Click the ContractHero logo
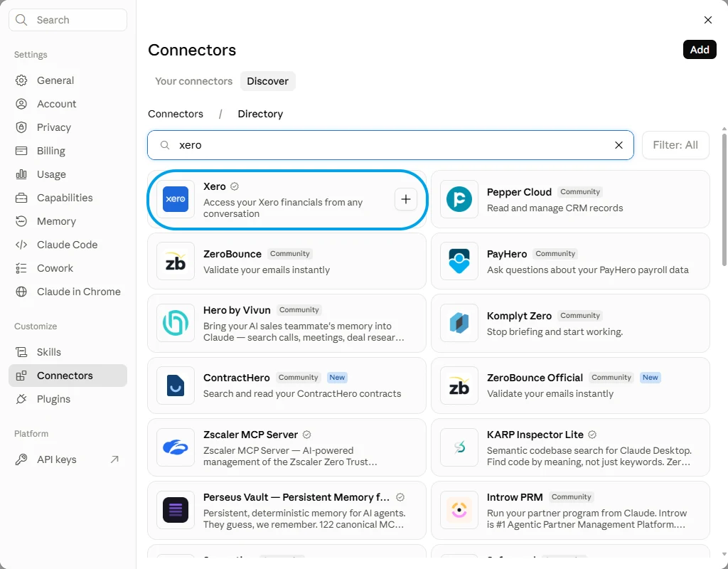Viewport: 728px width, 569px height. (x=176, y=385)
